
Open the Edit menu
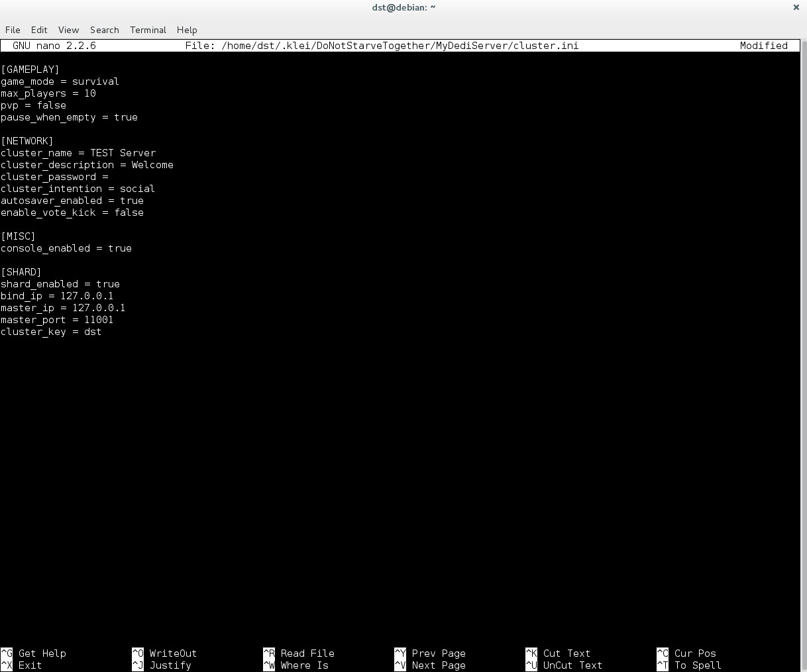[x=39, y=30]
